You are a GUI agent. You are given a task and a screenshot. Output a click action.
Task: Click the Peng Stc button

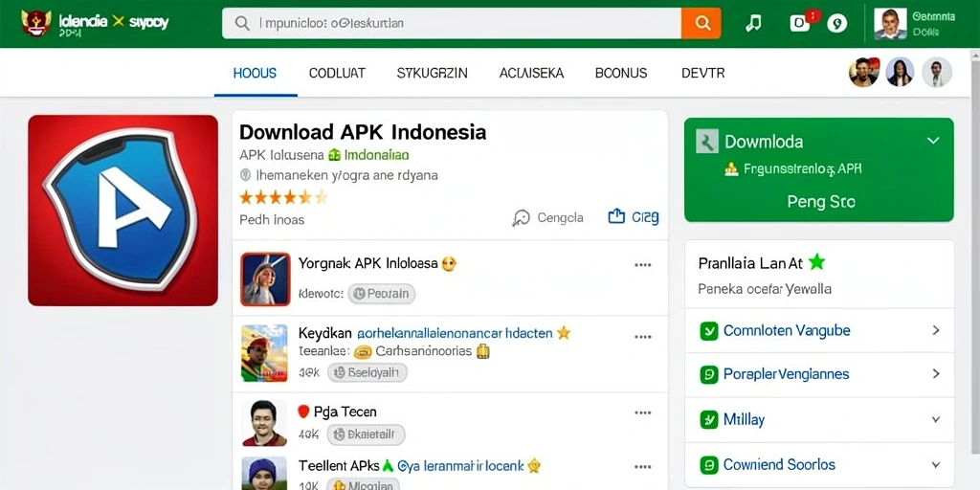pos(820,202)
